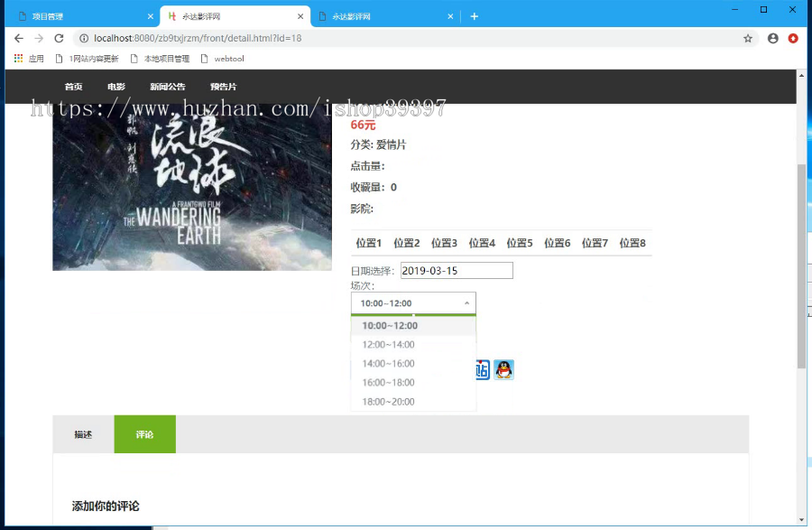Click the 添加你的评论 heading
Screen dimensions: 812x530
click(106, 507)
